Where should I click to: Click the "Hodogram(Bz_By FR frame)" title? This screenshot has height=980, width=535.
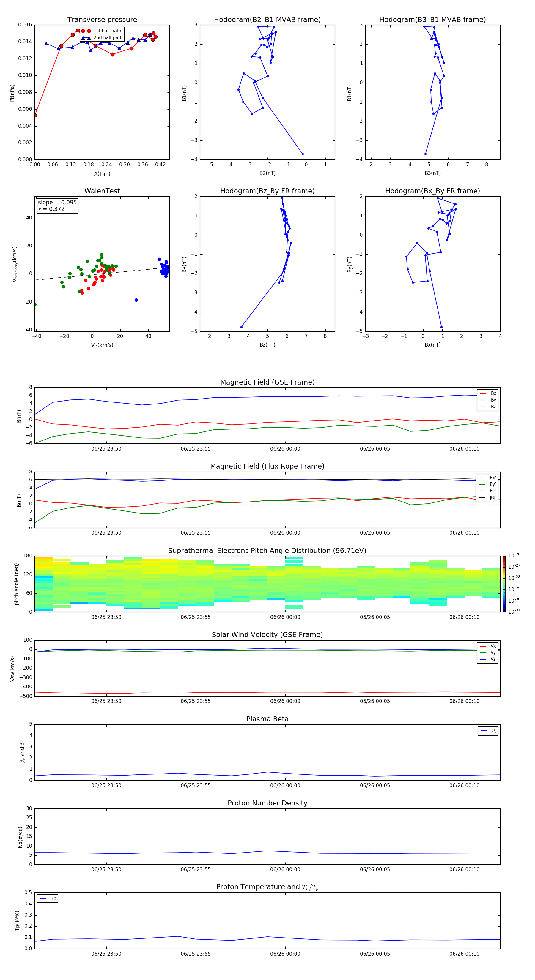pyautogui.click(x=267, y=191)
